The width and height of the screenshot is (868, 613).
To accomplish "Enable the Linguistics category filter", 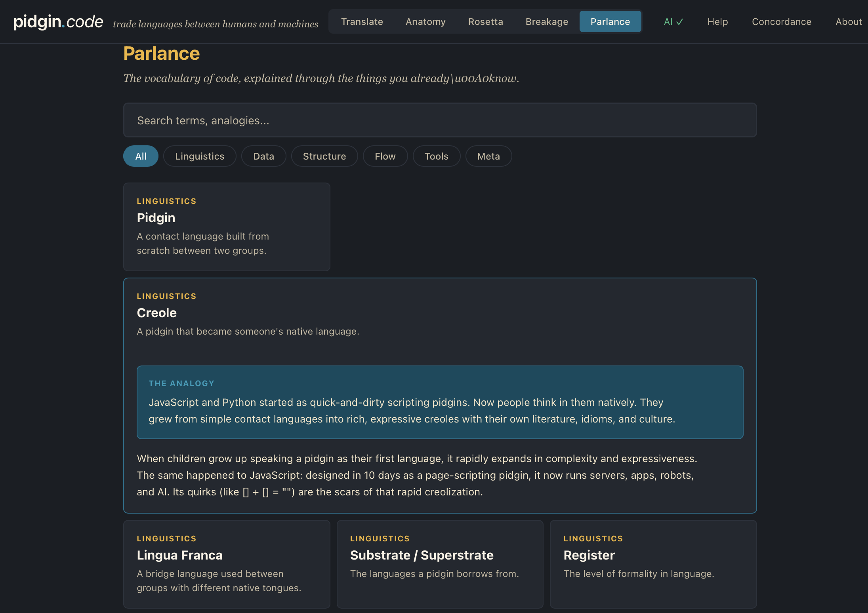I will (200, 156).
